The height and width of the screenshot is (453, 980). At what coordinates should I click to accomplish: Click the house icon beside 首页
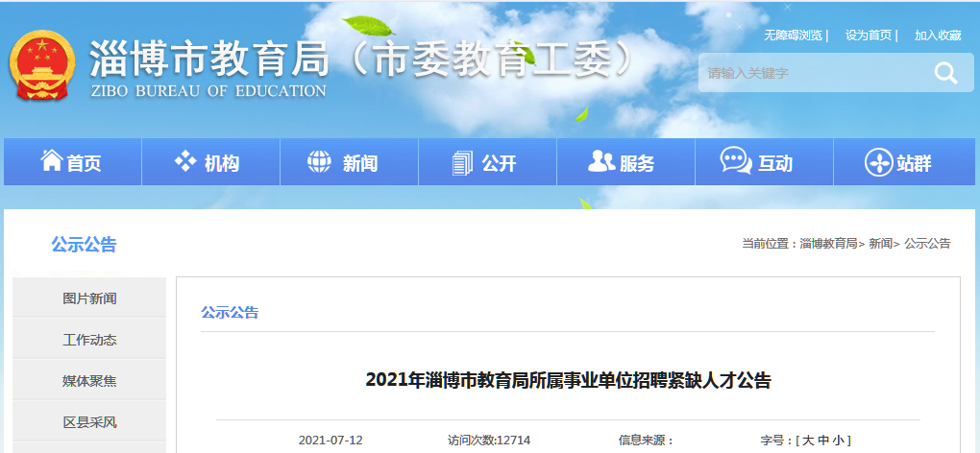51,161
